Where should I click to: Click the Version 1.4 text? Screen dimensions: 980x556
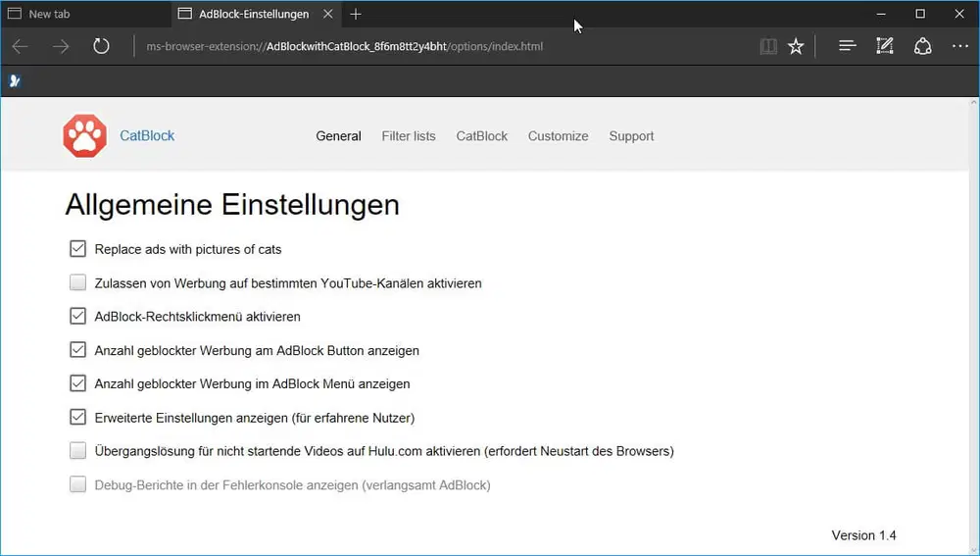point(863,535)
